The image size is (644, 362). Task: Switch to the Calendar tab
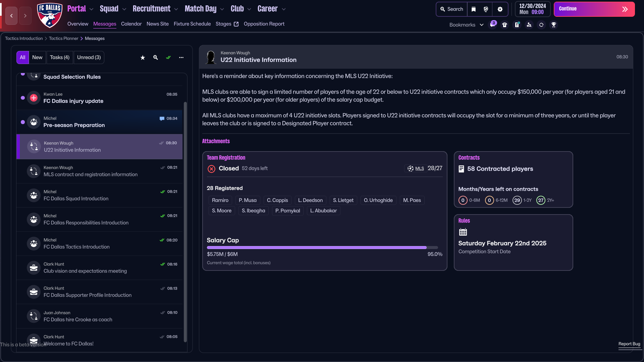click(131, 24)
